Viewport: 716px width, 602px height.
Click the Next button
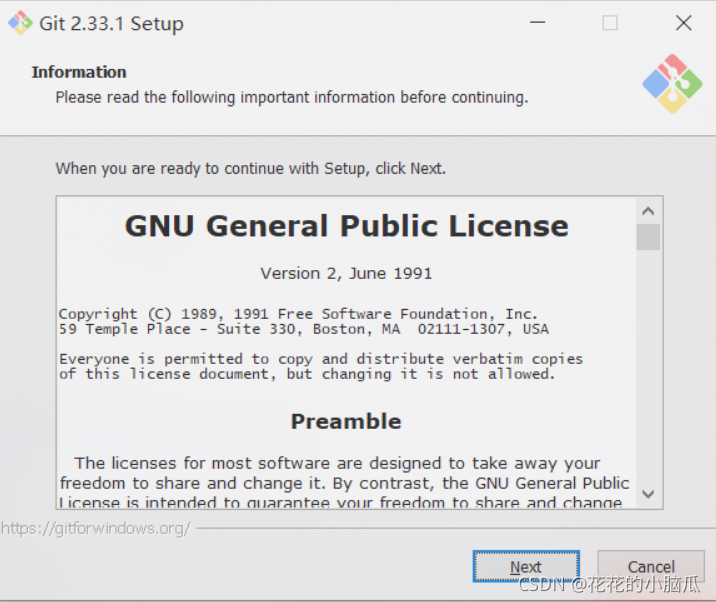(x=526, y=566)
